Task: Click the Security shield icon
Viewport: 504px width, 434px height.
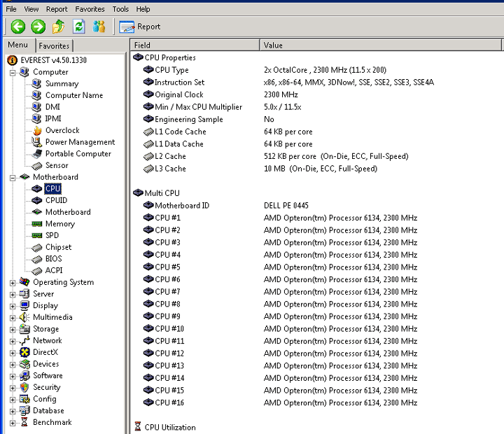Action: click(24, 387)
